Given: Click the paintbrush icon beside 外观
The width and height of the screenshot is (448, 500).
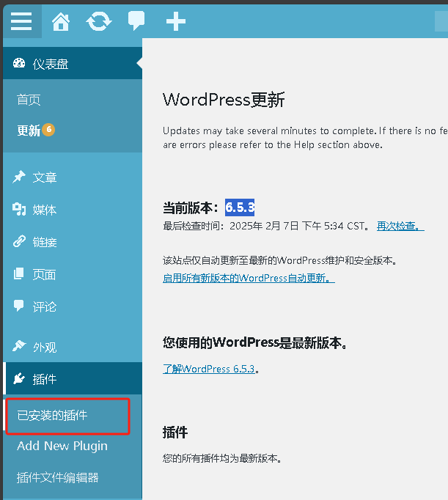Looking at the screenshot, I should point(19,346).
